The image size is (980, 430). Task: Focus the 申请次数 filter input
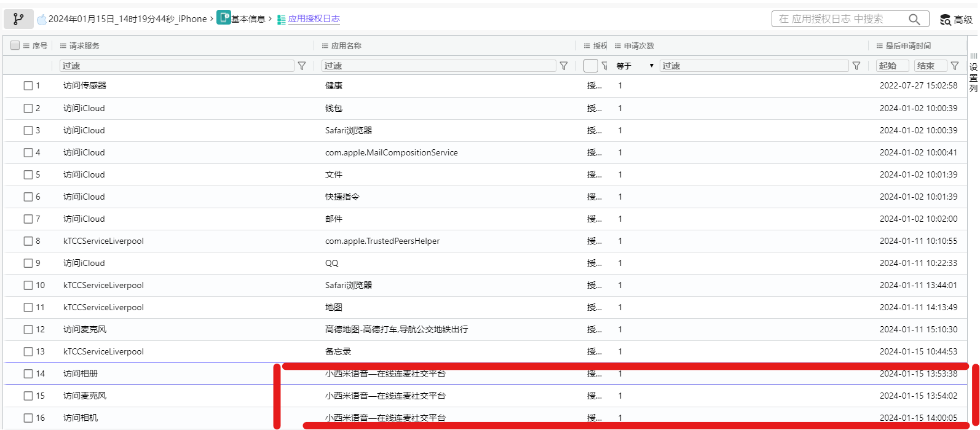click(754, 66)
